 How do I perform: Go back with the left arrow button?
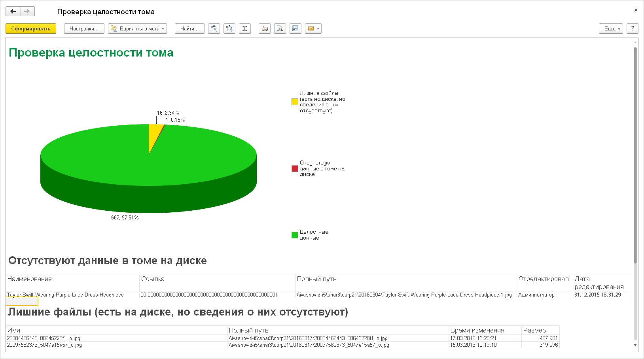coord(13,11)
